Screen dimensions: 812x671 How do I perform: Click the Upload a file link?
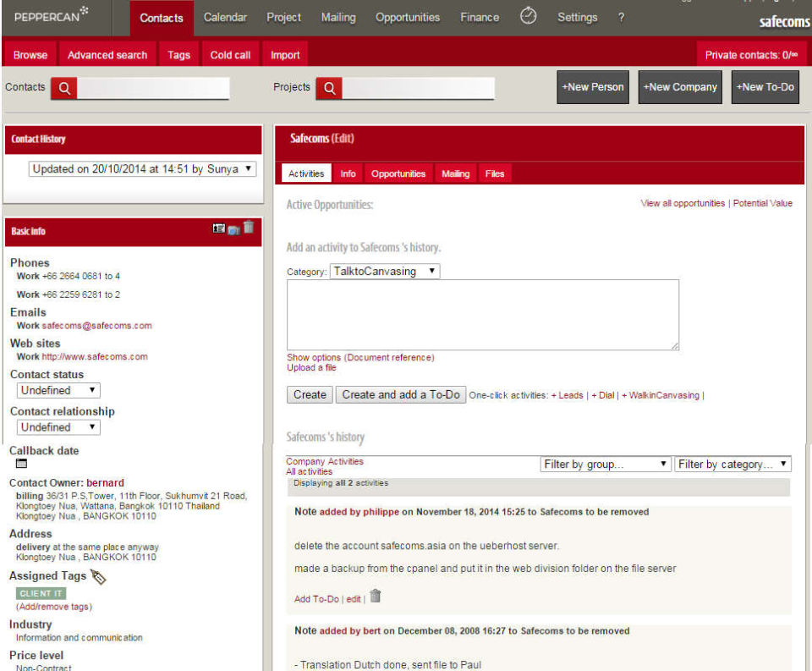tap(311, 367)
